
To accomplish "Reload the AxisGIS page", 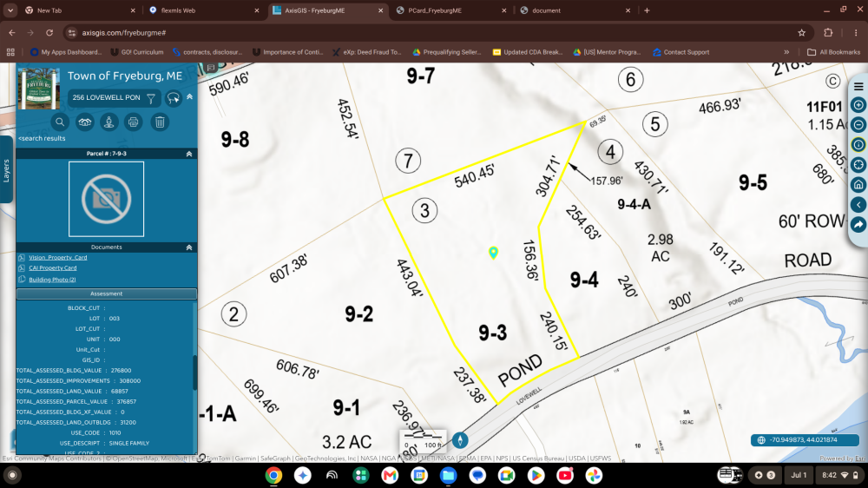I will (x=49, y=33).
